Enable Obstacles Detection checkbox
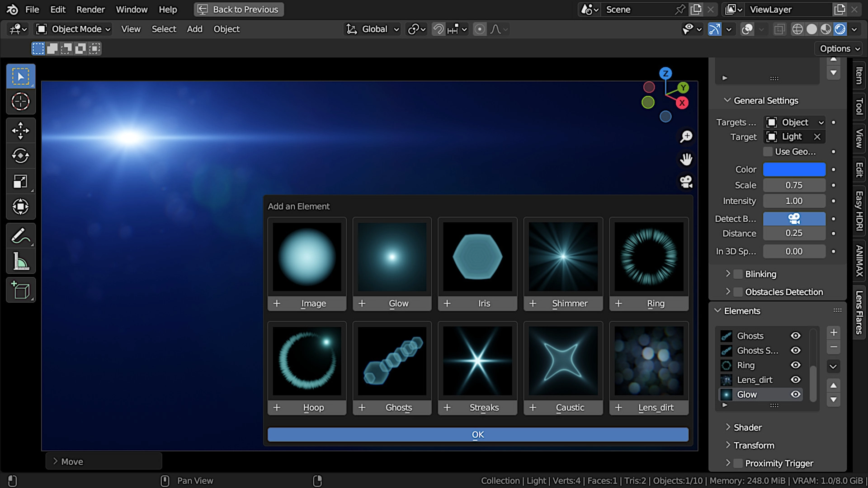 pos(738,292)
